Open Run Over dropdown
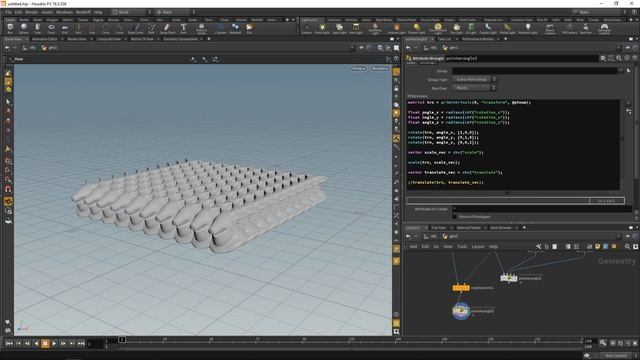 (475, 88)
